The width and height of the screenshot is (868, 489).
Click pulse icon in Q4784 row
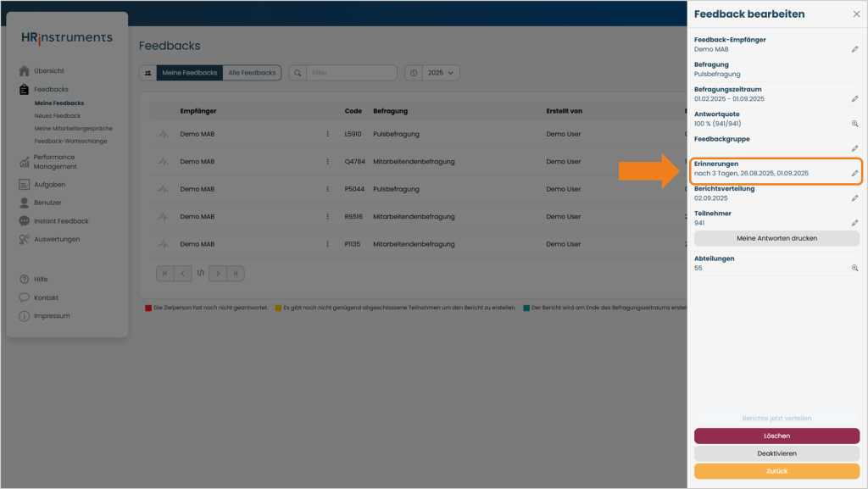pos(162,162)
